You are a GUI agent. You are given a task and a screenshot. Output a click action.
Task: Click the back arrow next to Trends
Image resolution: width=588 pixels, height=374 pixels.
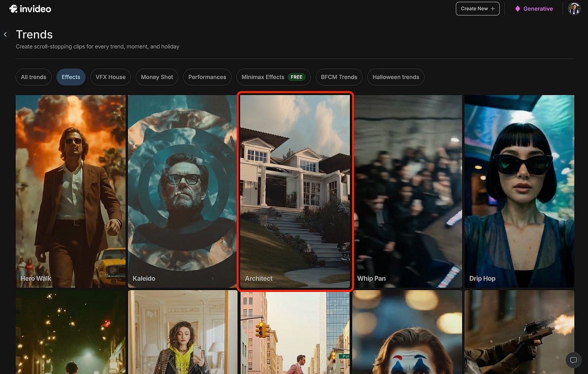5,34
